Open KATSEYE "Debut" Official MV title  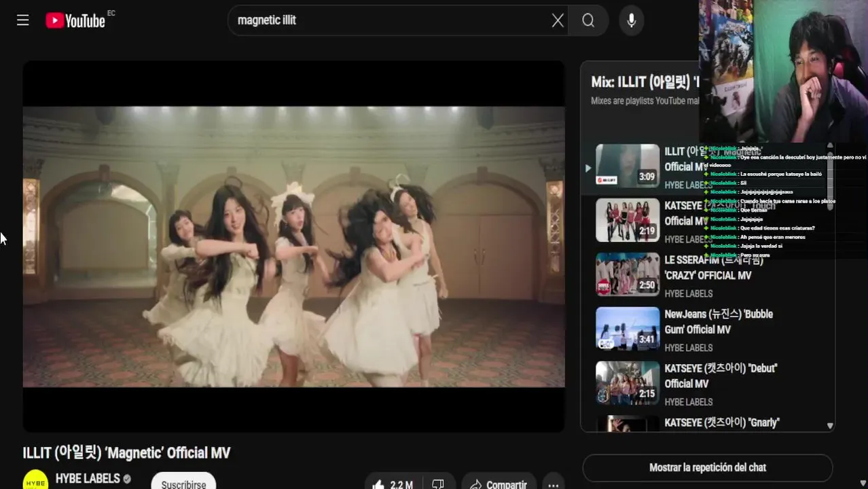(x=721, y=376)
